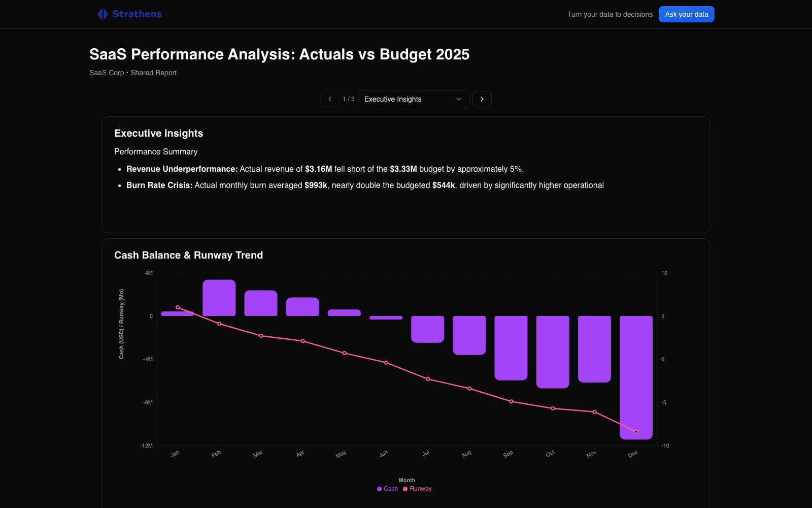Expand dropdown via its chevron arrow
The image size is (812, 508).
coord(459,99)
